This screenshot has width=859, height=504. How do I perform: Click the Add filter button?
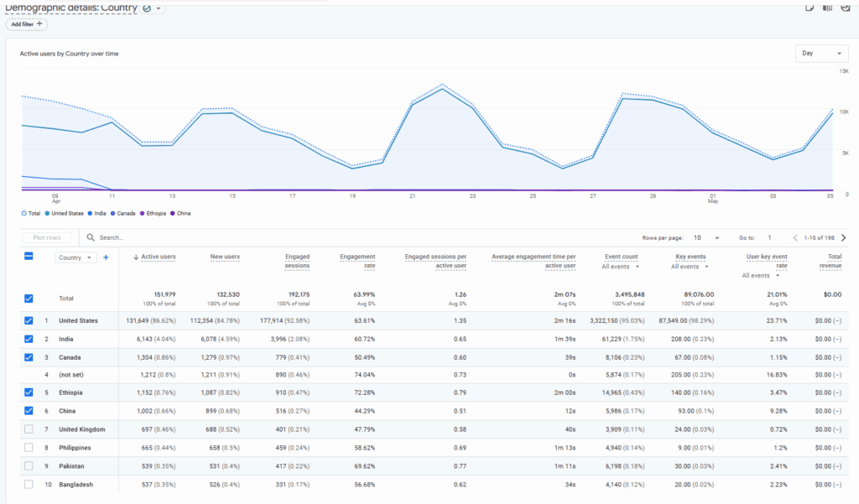(26, 24)
